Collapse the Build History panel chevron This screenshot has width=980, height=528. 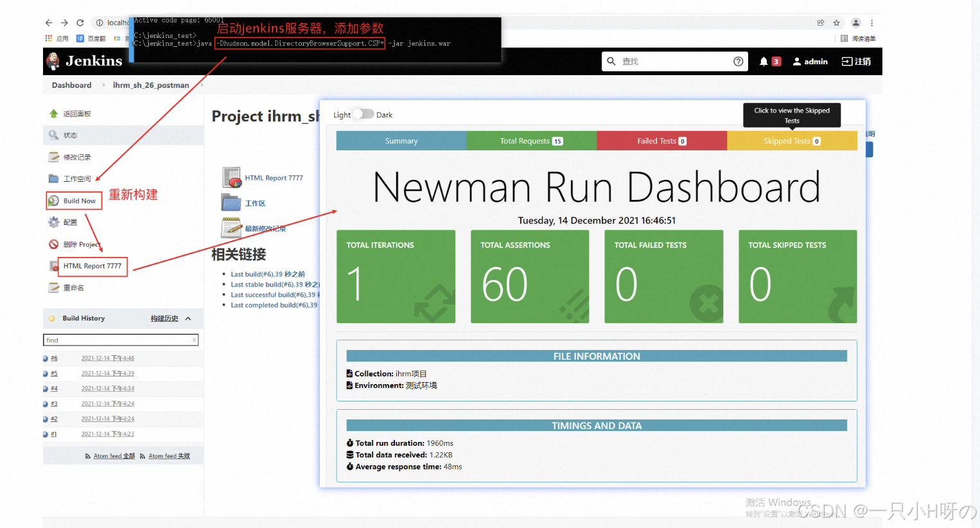tap(188, 319)
